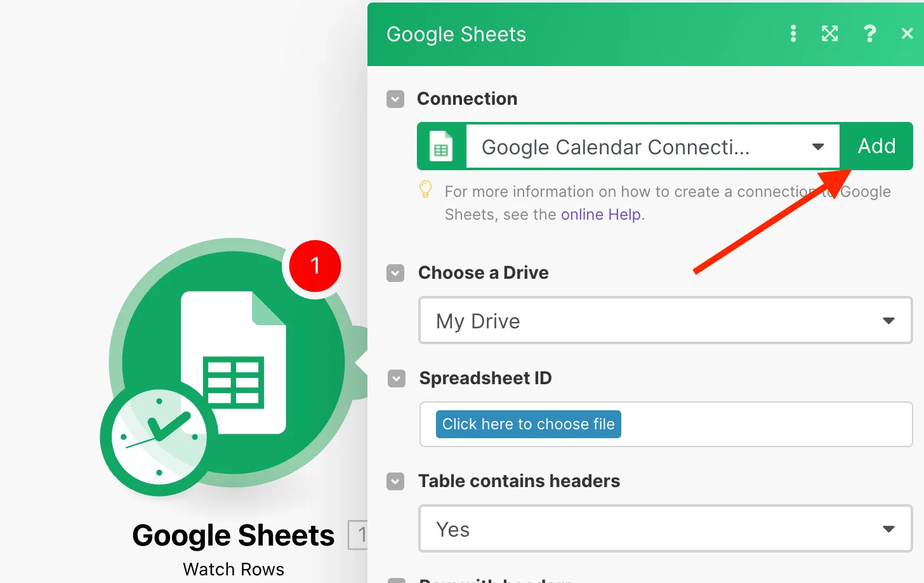This screenshot has width=924, height=583.
Task: Click the clock schedule icon on the module
Action: pos(159,437)
